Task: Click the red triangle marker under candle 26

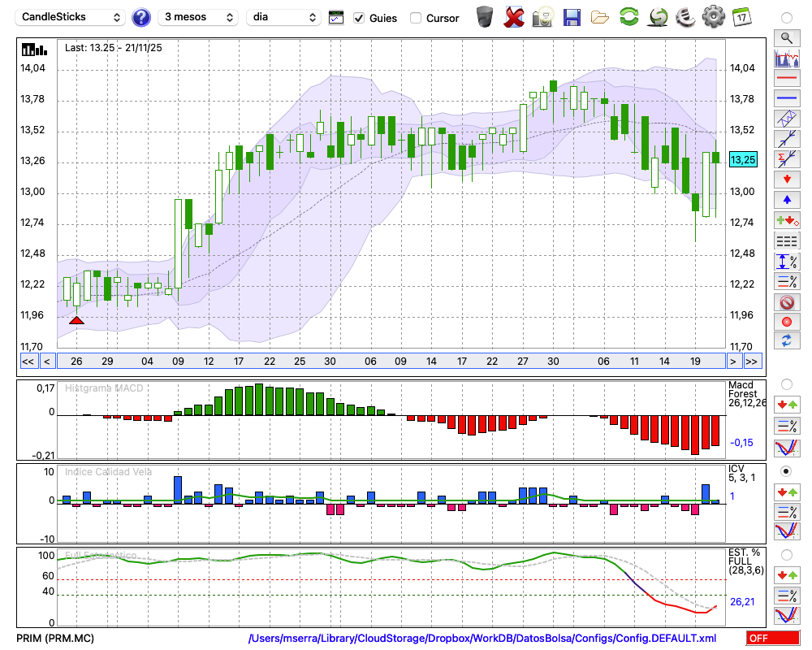Action: (x=76, y=320)
